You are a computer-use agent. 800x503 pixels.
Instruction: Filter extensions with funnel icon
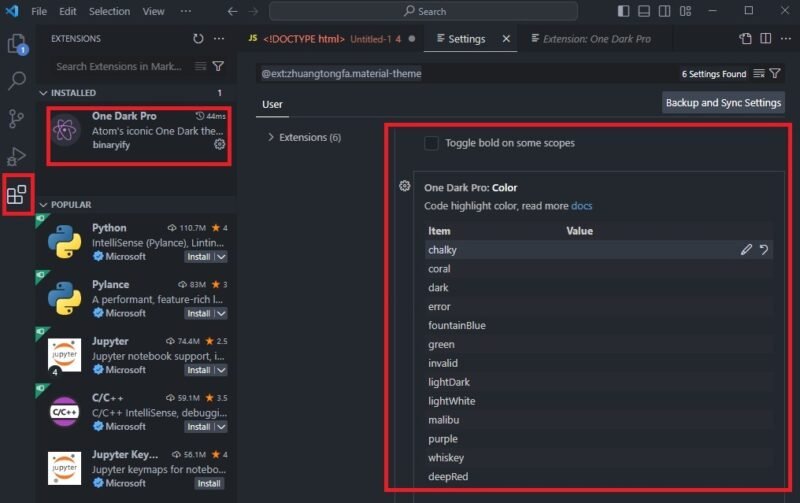218,66
